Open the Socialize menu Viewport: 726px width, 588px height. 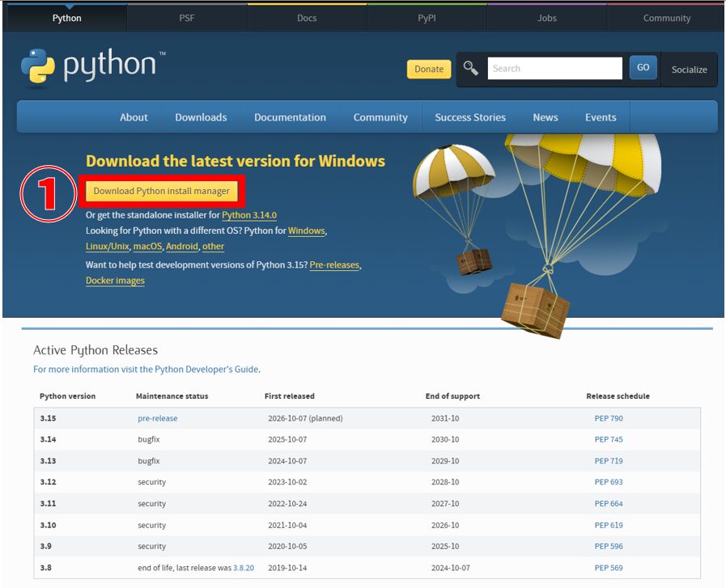[x=689, y=70]
